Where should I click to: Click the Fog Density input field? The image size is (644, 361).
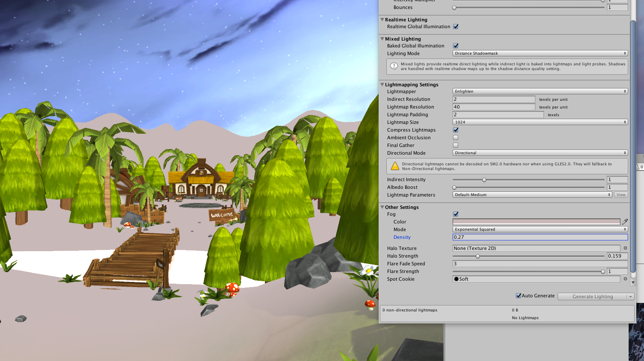pyautogui.click(x=540, y=237)
